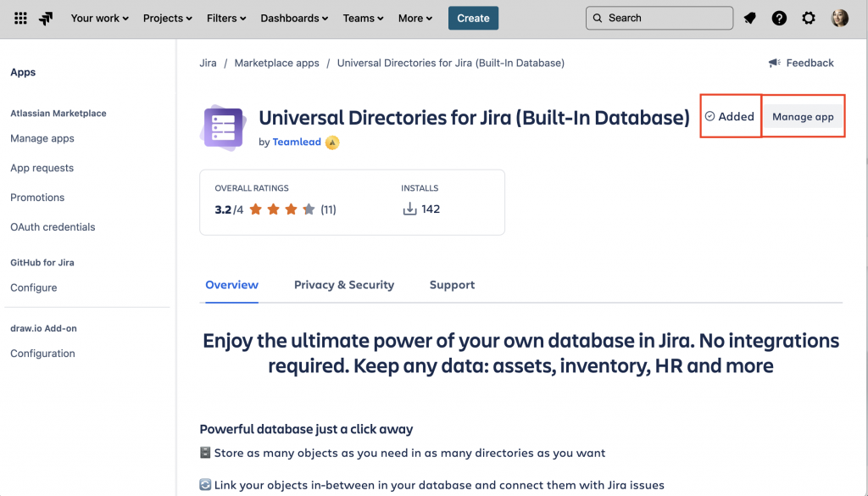Click the search magnifier icon
Viewport: 868px width, 496px height.
598,19
